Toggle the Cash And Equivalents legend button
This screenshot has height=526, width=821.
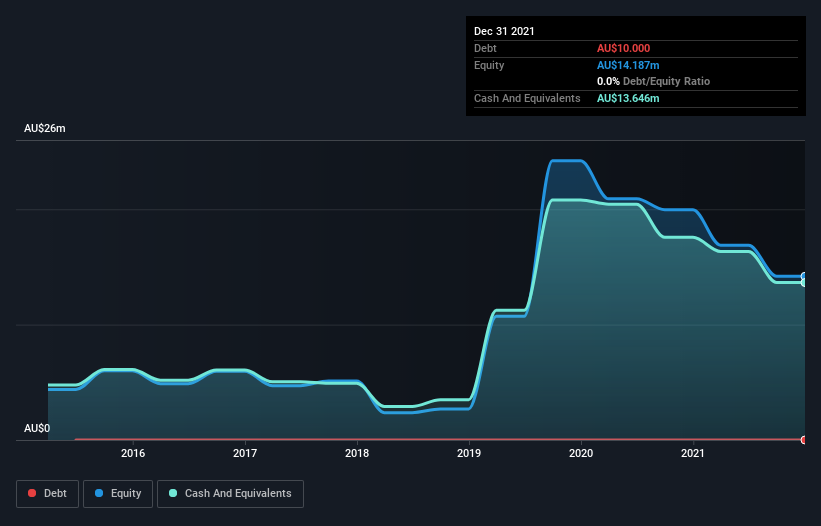click(230, 494)
